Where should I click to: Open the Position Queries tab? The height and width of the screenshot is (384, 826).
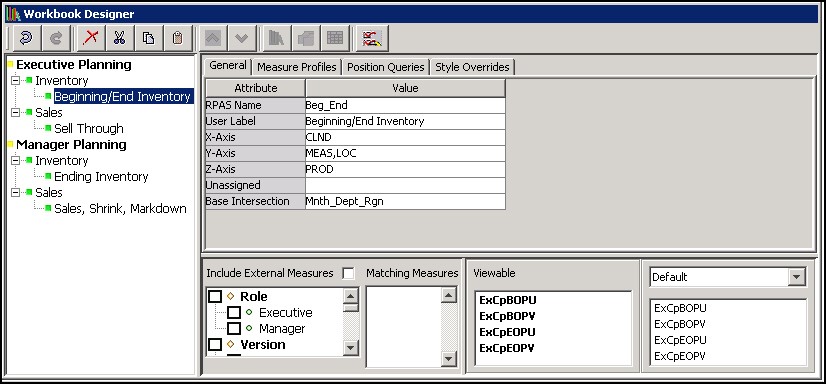coord(386,67)
